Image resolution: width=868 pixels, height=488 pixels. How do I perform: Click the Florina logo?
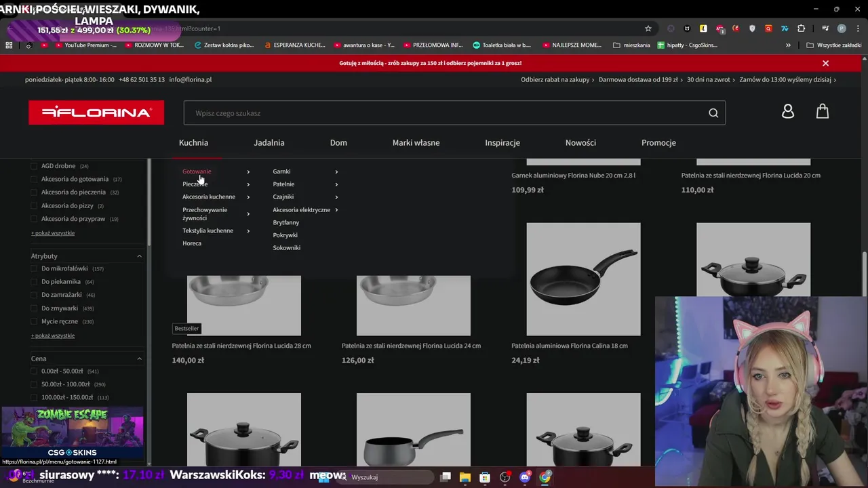click(x=96, y=113)
